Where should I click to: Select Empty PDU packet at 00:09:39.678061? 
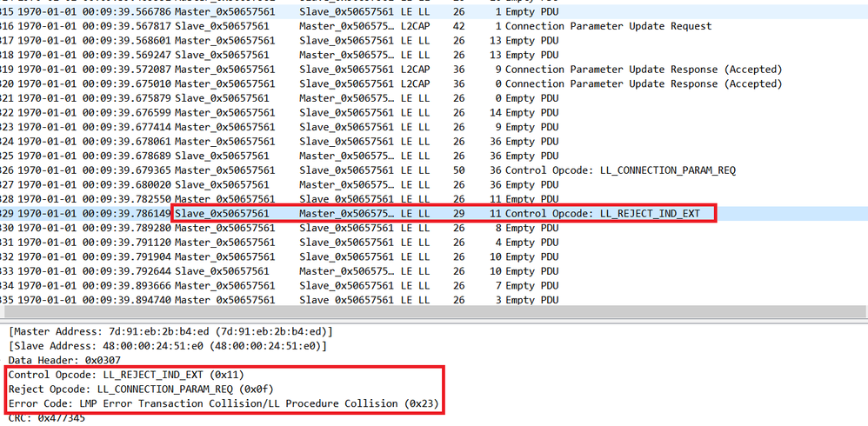434,141
